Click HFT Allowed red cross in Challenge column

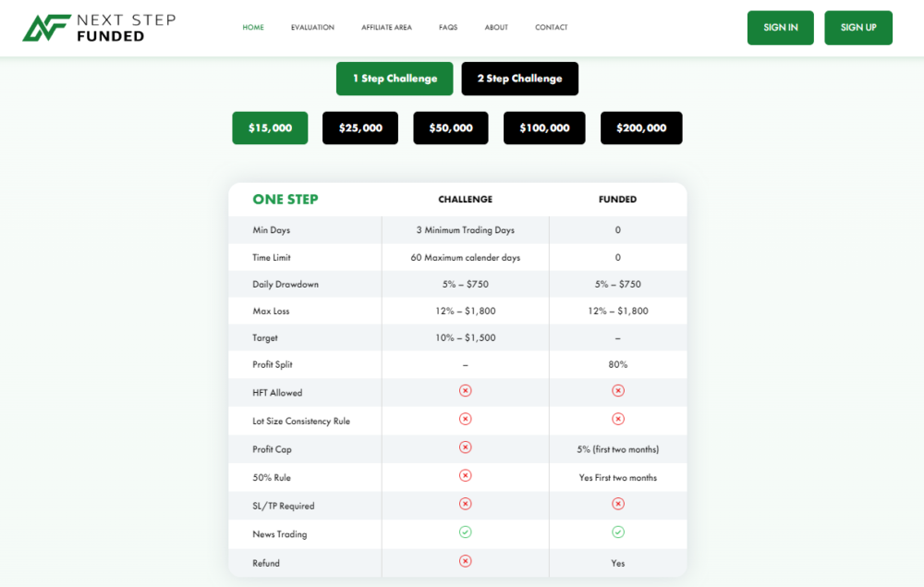pos(465,391)
